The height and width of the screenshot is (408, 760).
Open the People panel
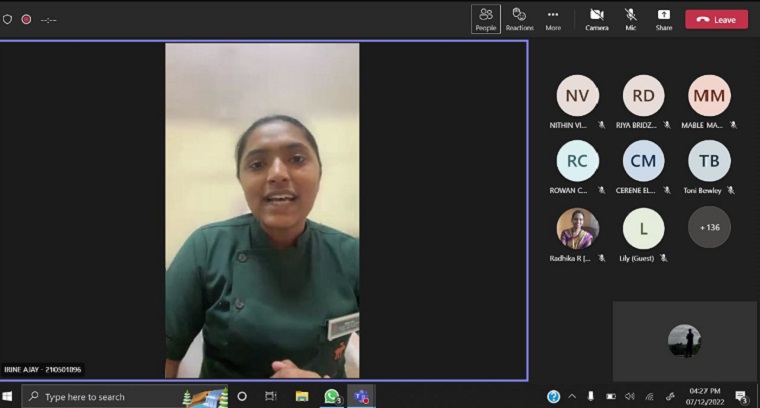[486, 19]
